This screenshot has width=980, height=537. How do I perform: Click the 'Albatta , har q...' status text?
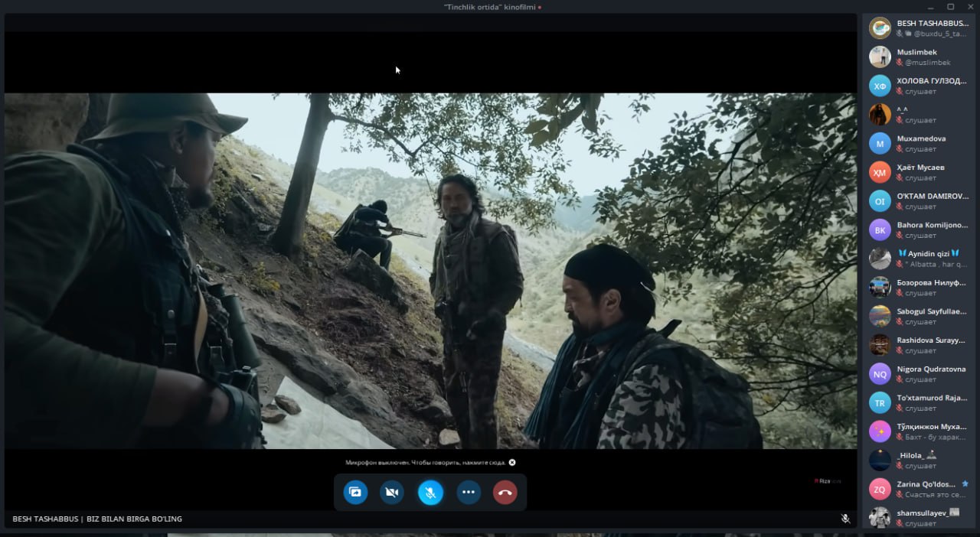coord(936,265)
